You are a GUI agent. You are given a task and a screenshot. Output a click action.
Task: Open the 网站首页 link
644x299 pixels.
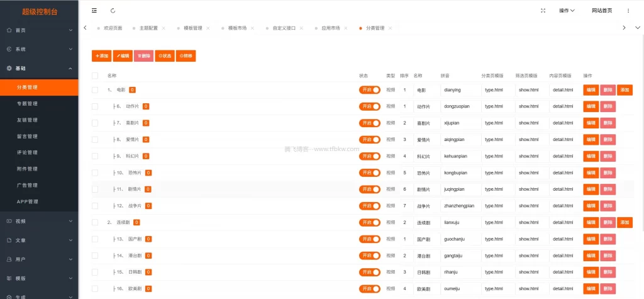pyautogui.click(x=602, y=11)
